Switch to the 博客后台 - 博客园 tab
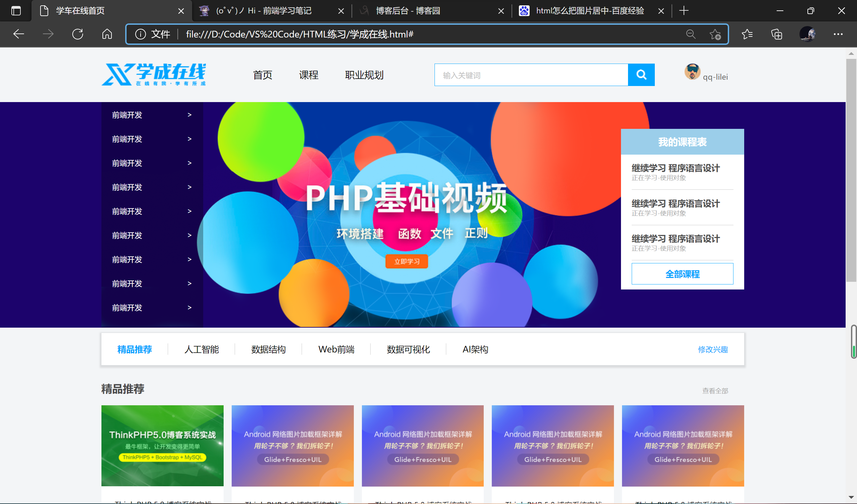This screenshot has height=504, width=857. click(x=408, y=11)
